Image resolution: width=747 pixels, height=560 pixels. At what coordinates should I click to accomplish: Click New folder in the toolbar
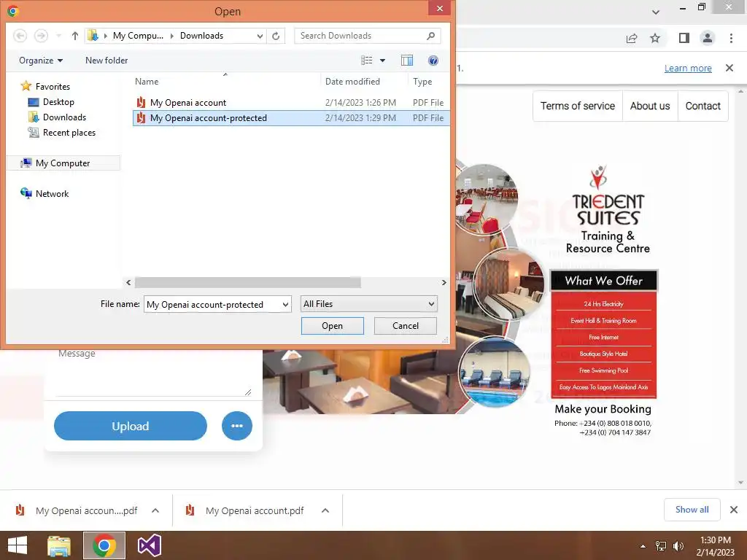[107, 61]
